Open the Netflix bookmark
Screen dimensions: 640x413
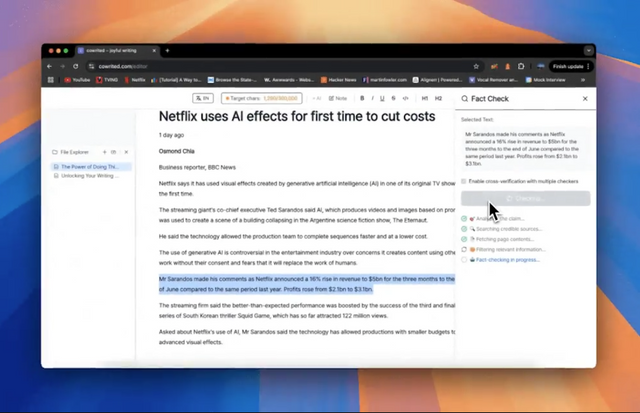pyautogui.click(x=135, y=80)
